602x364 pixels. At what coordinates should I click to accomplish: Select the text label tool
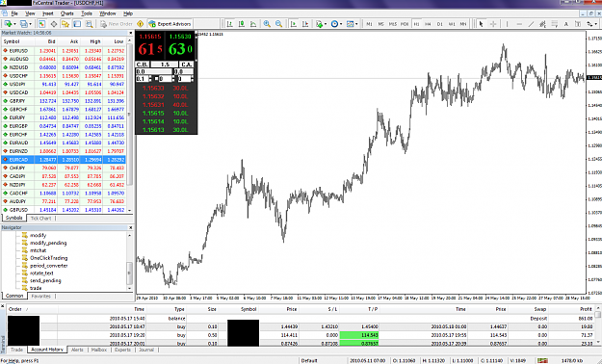coord(578,24)
